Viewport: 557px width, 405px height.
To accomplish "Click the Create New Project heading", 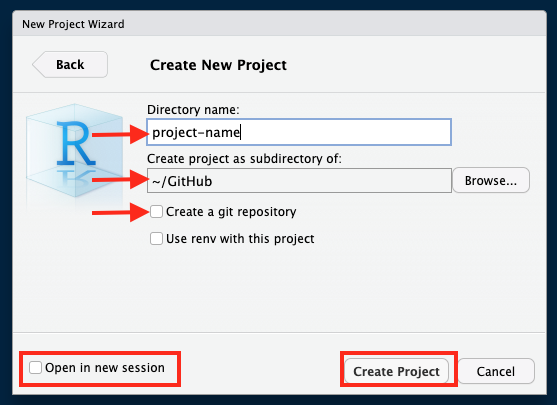I will (218, 65).
